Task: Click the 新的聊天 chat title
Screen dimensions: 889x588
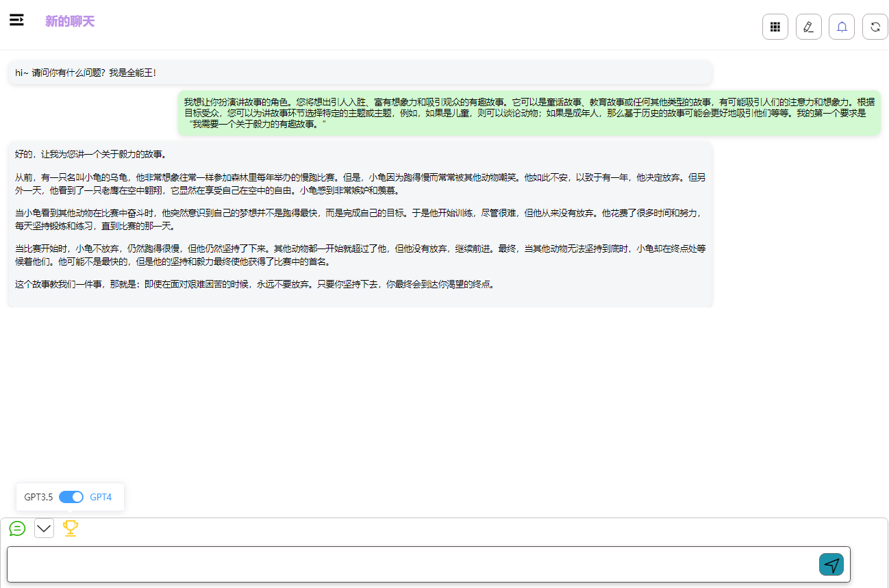Action: [70, 21]
